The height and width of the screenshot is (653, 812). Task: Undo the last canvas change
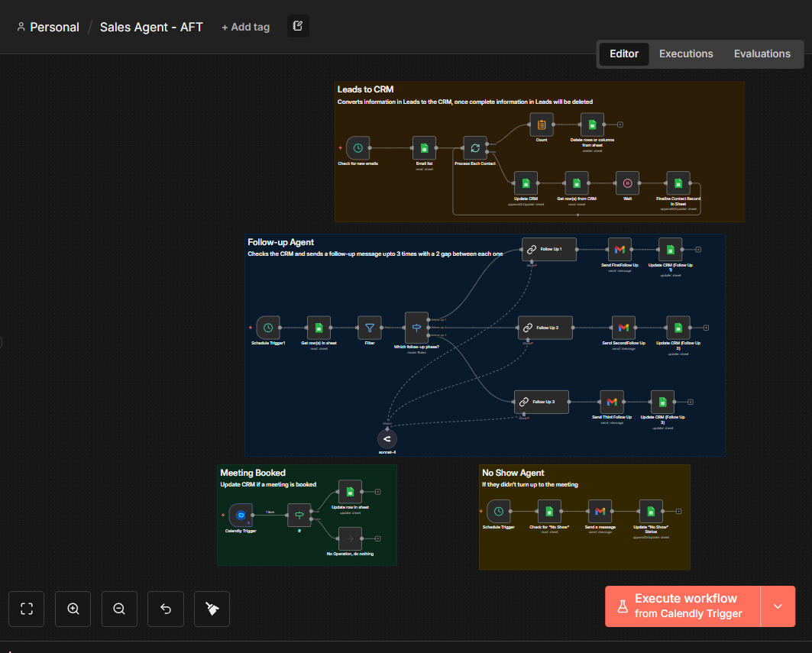point(165,609)
